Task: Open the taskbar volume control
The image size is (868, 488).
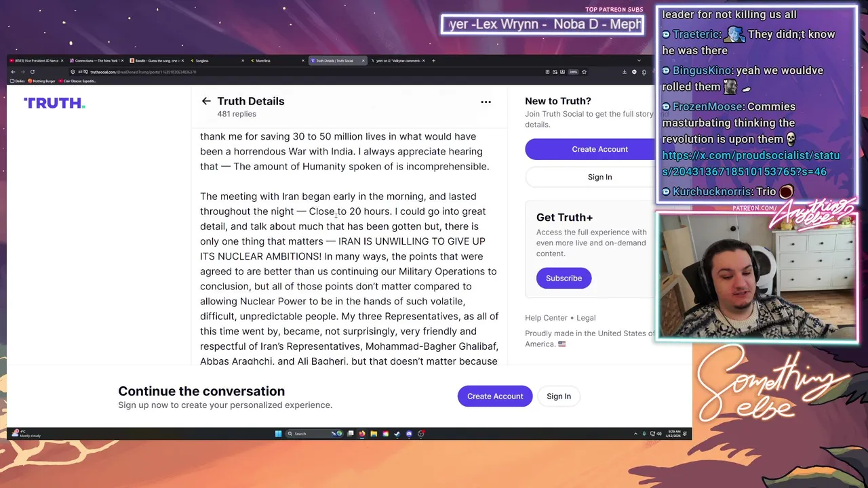Action: (659, 434)
